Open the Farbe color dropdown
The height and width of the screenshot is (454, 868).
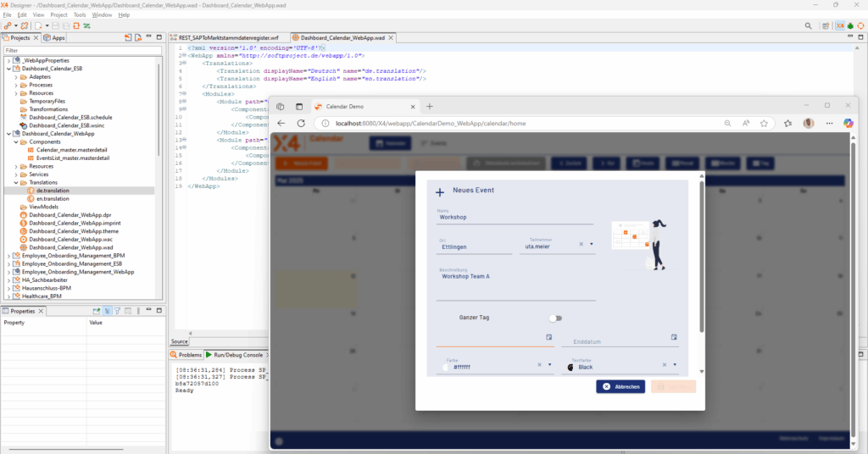[550, 365]
